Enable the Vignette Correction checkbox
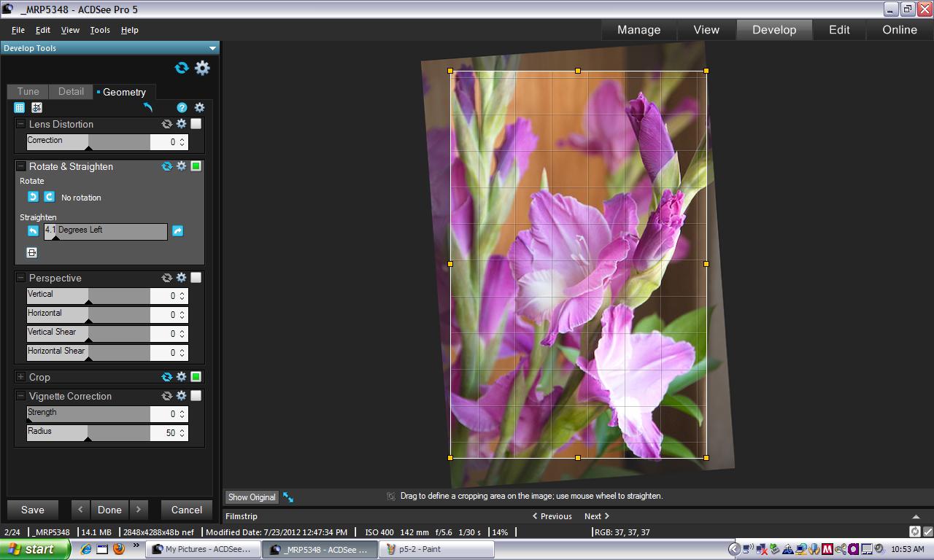Viewport: 934px width, 560px height. click(196, 396)
